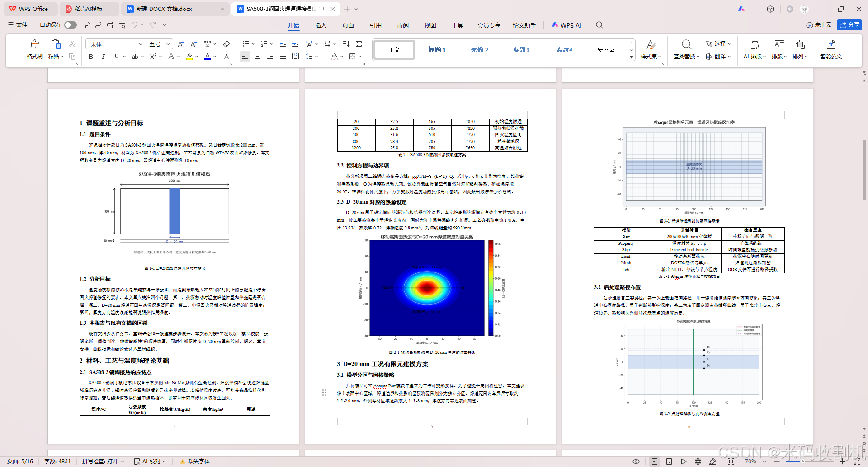
Task: Click the vertical scrollbar thumb
Action: click(x=864, y=170)
